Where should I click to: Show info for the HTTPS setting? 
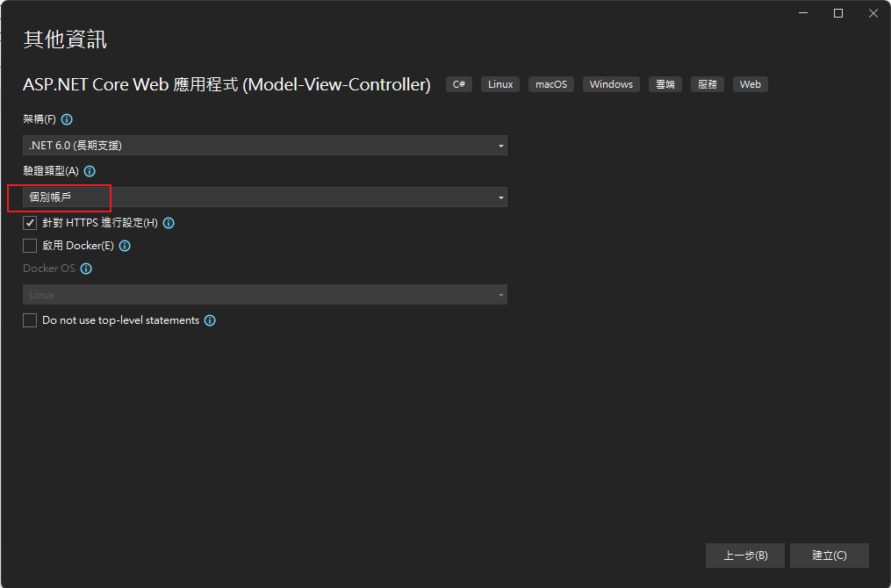pyautogui.click(x=169, y=223)
